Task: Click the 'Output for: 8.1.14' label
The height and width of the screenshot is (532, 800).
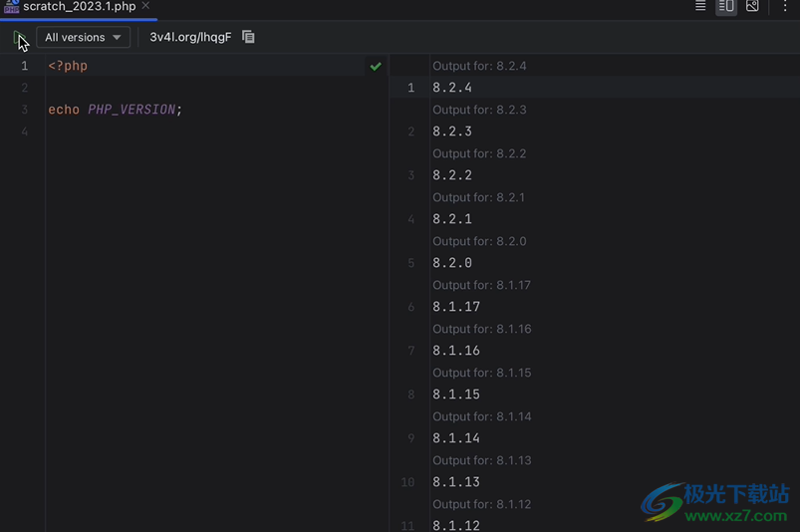Action: coord(481,416)
